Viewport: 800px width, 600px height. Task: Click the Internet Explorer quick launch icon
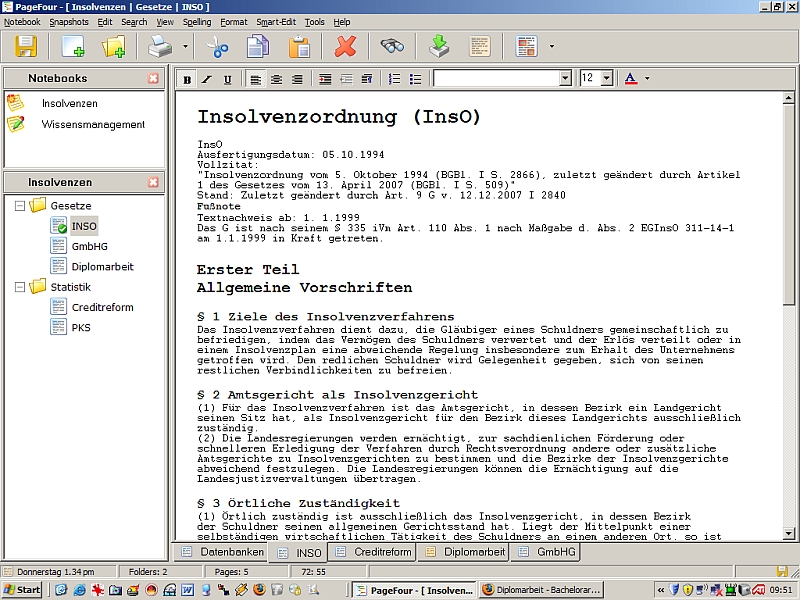coord(80,590)
